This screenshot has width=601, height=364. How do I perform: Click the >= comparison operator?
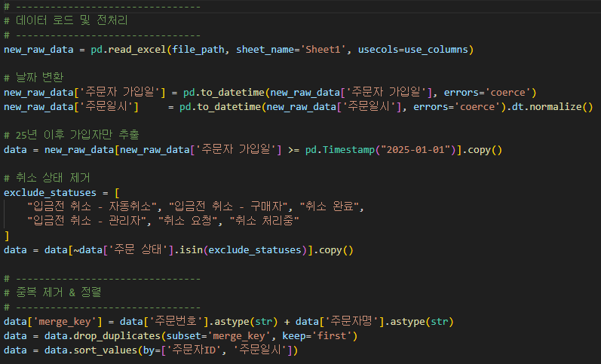click(x=293, y=150)
